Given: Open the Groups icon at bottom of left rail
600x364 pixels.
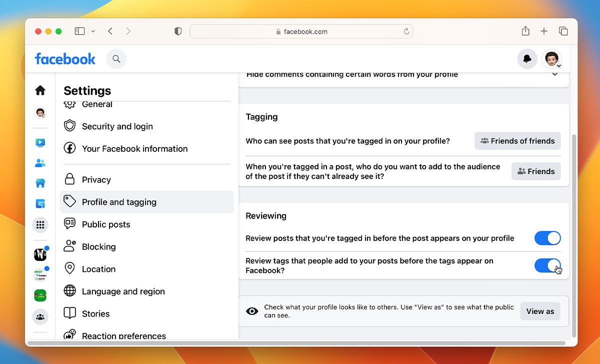Looking at the screenshot, I should [40, 316].
